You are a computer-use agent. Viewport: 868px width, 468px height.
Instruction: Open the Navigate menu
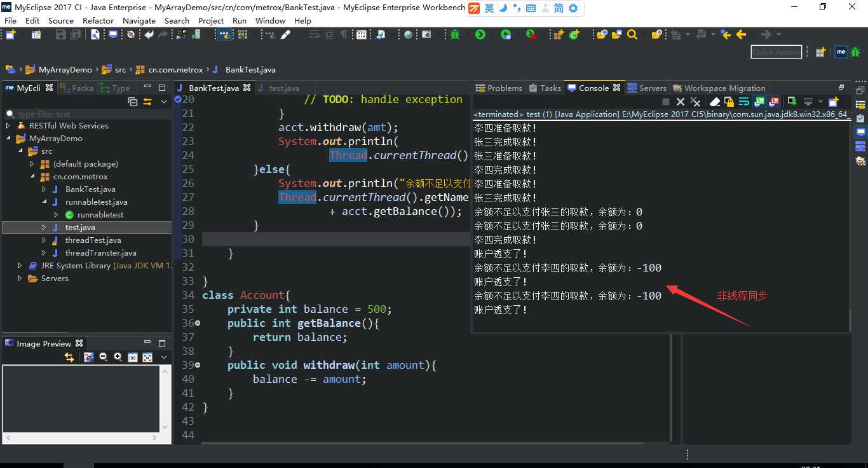139,20
